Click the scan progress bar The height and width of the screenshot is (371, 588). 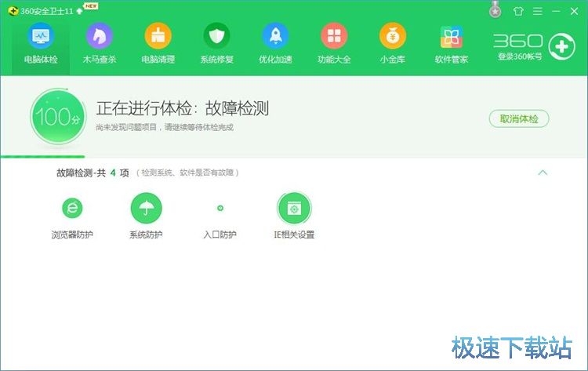[294, 156]
